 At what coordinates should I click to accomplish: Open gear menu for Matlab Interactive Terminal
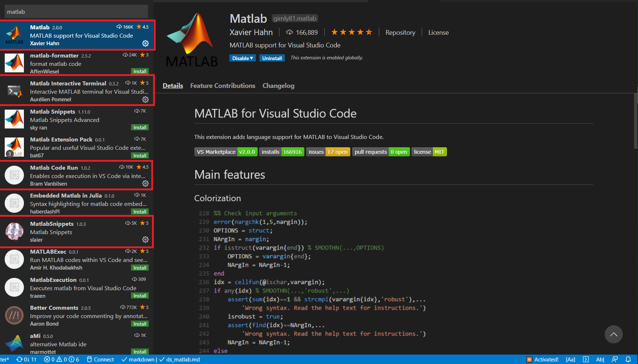pos(145,100)
